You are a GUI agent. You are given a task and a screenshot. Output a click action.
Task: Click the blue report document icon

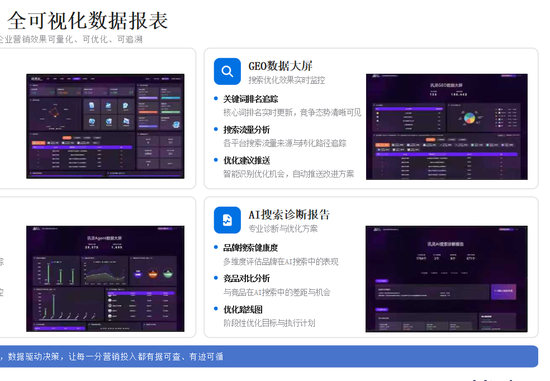click(227, 220)
